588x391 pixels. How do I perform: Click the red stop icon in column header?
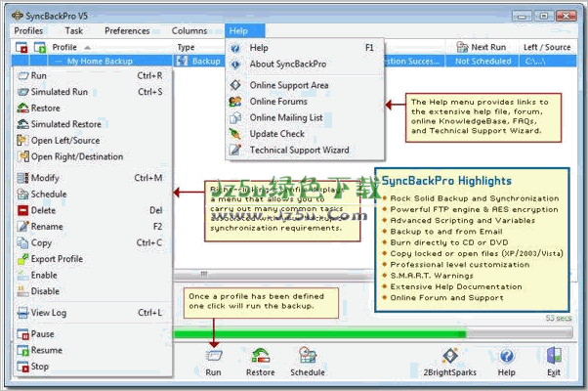tap(21, 47)
